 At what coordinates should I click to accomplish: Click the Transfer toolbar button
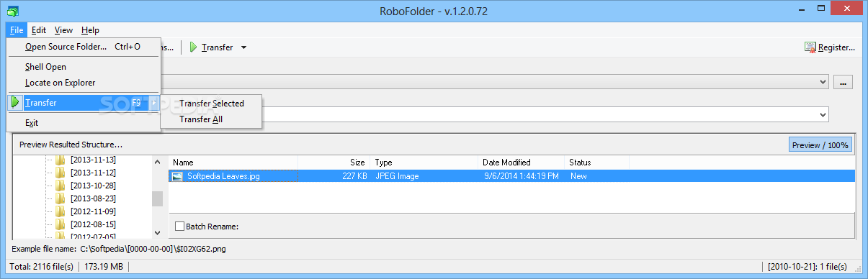[211, 47]
